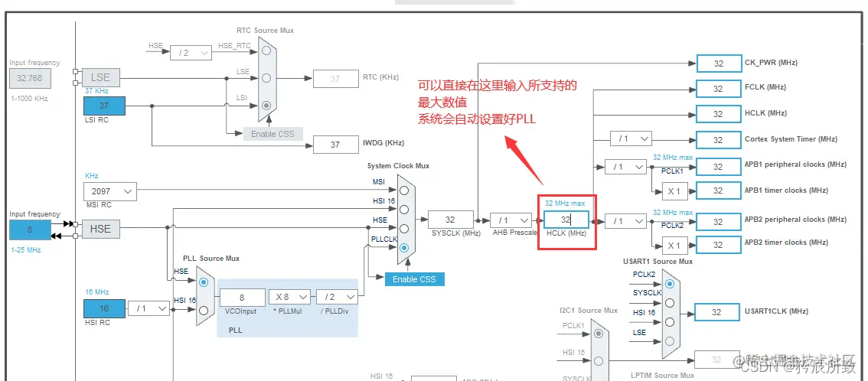Click the CK_PWR (MHz) value box
The image size is (868, 381).
719,63
